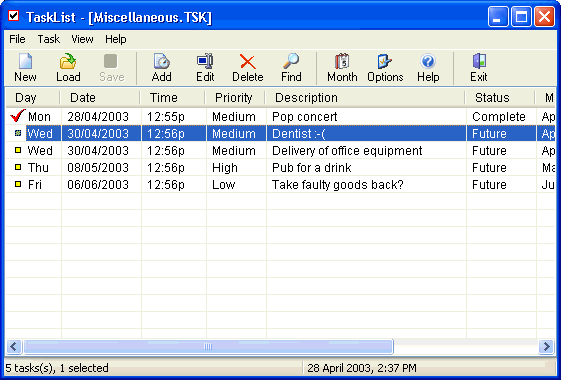Click the horizontal scrollbar left arrow
This screenshot has width=561, height=380.
[x=14, y=346]
